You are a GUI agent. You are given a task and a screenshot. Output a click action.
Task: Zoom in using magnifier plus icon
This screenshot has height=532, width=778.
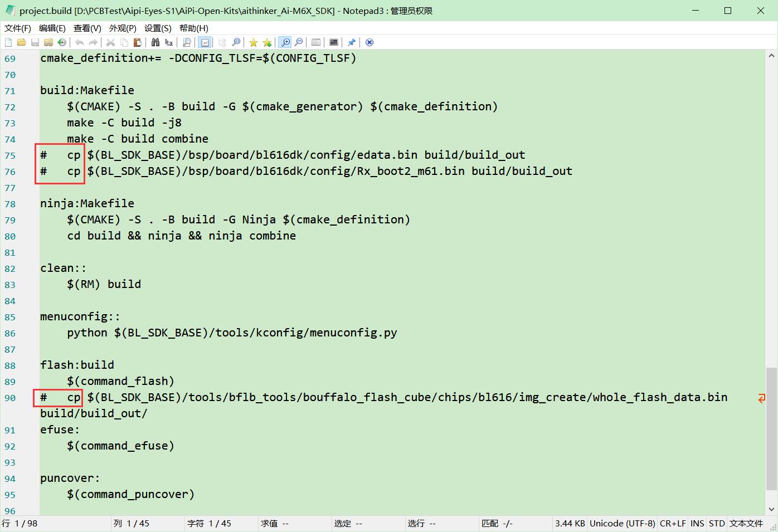click(285, 42)
